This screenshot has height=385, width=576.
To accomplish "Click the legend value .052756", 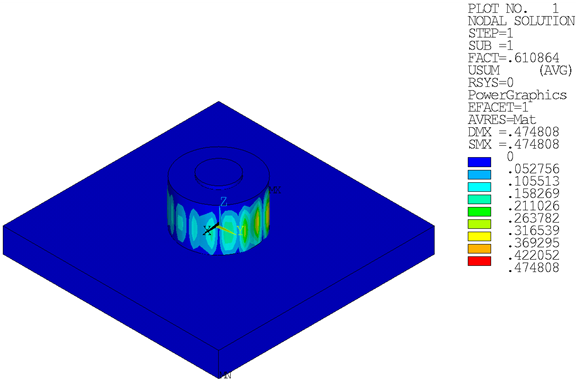I will pyautogui.click(x=533, y=169).
